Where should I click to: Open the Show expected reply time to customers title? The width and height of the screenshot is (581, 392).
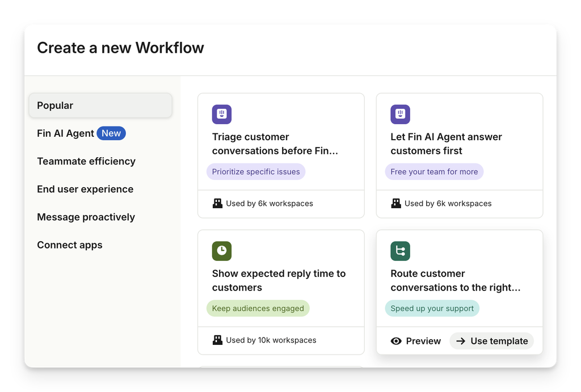(279, 280)
